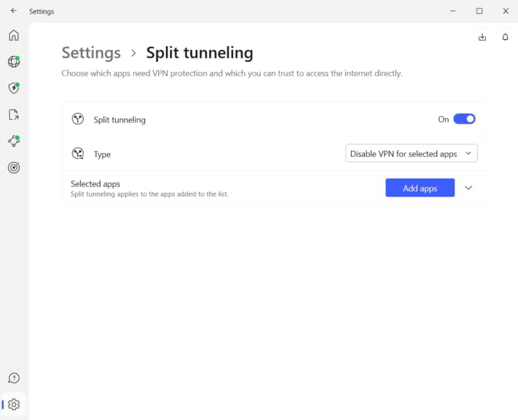Image resolution: width=518 pixels, height=420 pixels.
Task: Open the Type dropdown for split tunneling
Action: click(411, 153)
